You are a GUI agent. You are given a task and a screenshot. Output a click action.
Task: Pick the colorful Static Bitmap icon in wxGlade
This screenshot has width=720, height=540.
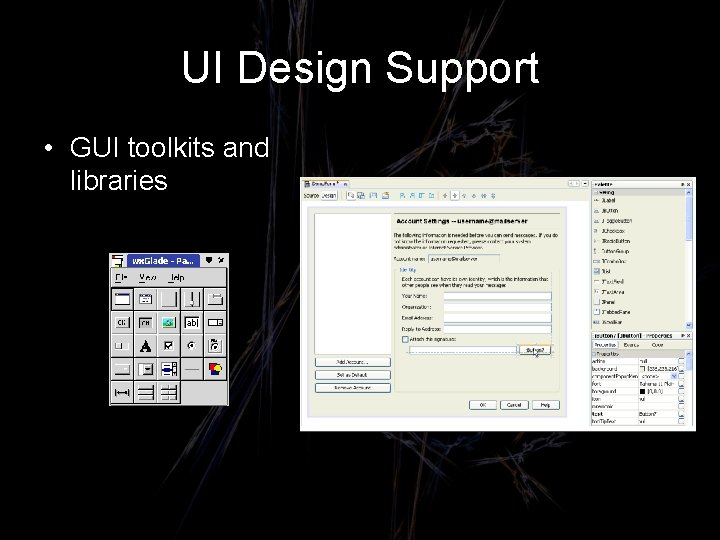pos(215,369)
